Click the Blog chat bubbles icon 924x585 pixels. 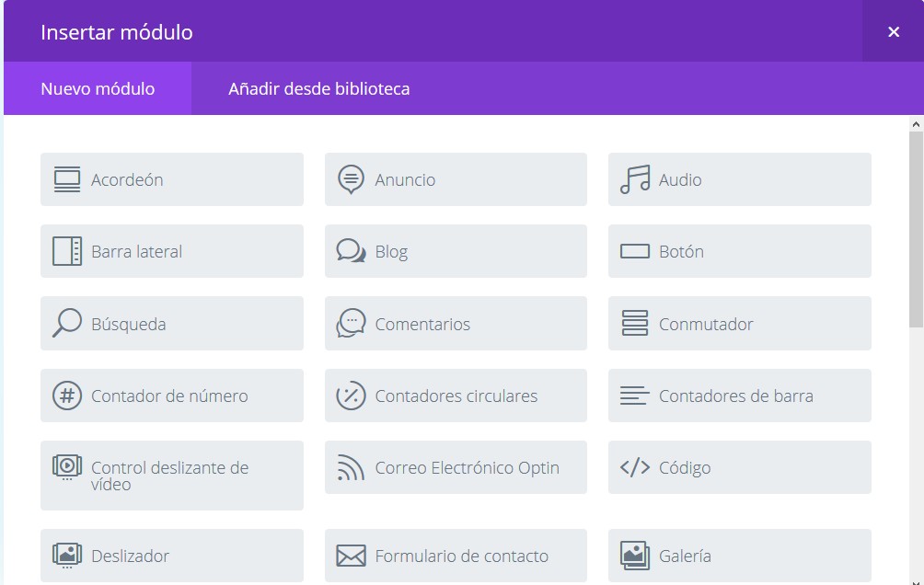351,251
